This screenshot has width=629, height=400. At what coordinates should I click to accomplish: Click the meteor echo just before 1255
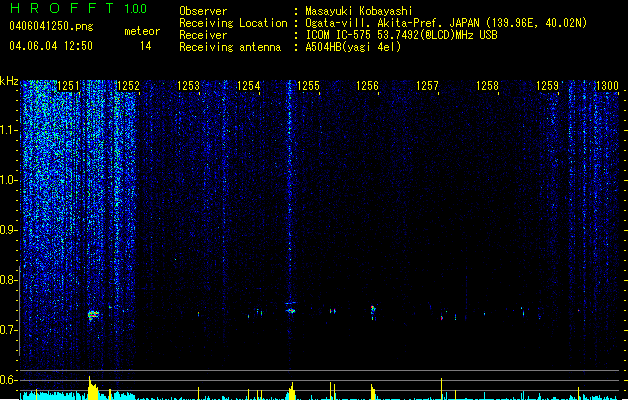(291, 311)
